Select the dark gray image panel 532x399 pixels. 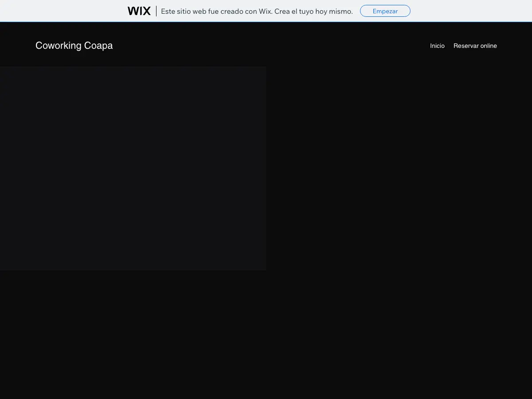pyautogui.click(x=133, y=168)
